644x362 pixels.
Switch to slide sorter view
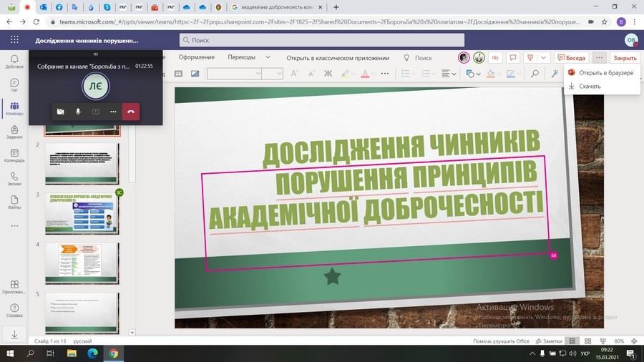tap(586, 341)
